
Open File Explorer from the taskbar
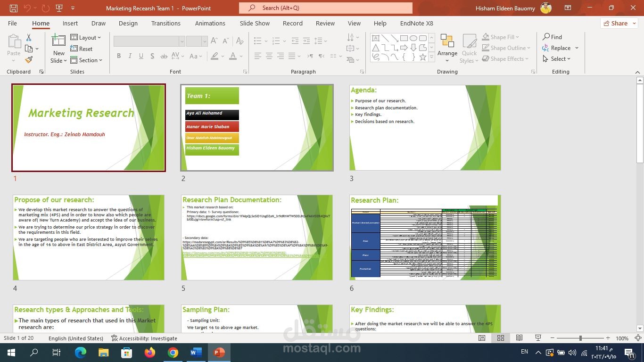[103, 352]
